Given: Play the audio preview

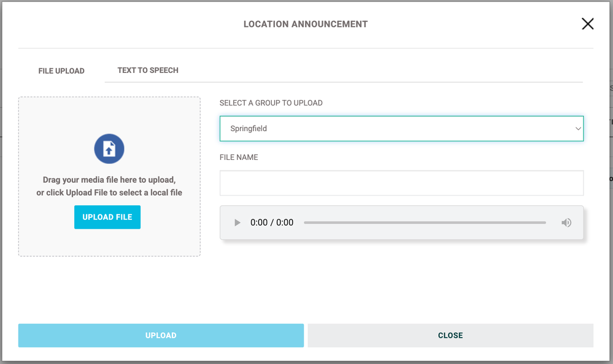Looking at the screenshot, I should tap(237, 222).
